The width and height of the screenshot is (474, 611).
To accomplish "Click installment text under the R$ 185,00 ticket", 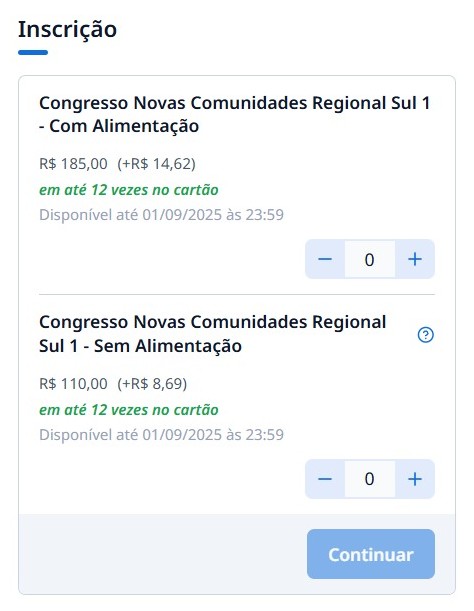I will [x=129, y=190].
